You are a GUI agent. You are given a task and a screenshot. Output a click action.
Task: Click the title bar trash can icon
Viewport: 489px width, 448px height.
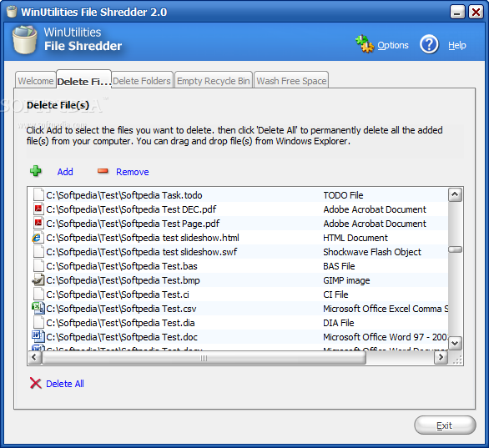coord(12,12)
